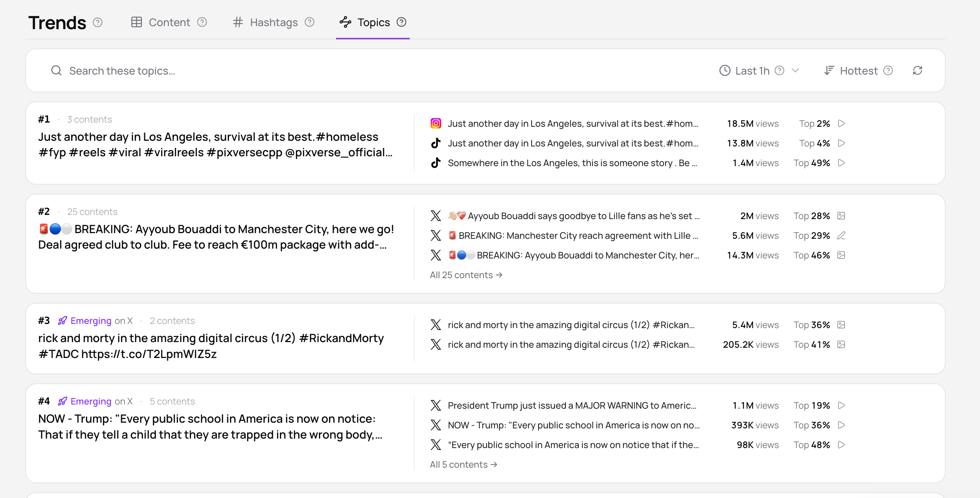Viewport: 980px width, 498px height.
Task: Click the pencil text icon beside Top 29%
Action: click(841, 236)
